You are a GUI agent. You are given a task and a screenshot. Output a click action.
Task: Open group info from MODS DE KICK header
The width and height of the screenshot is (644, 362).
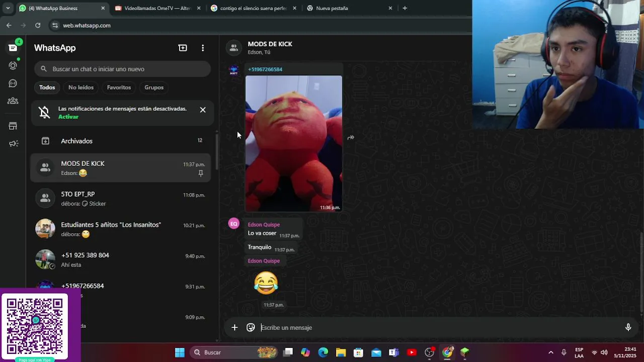(270, 48)
